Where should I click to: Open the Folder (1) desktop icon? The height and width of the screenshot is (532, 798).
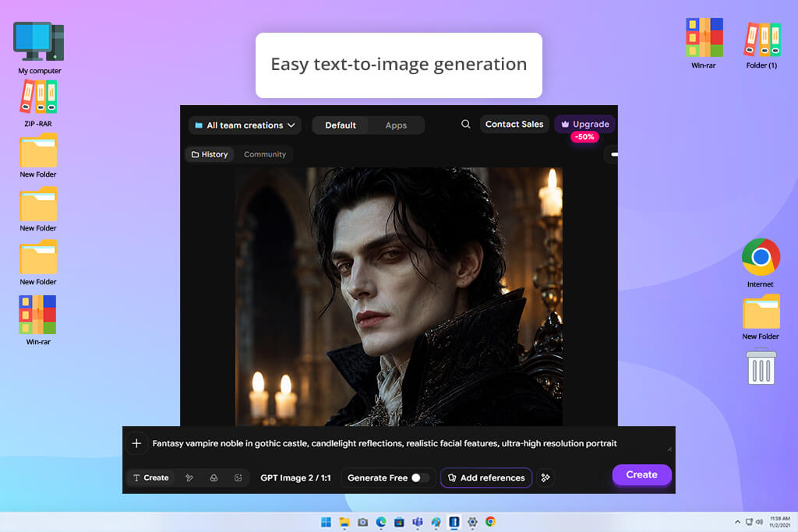762,44
